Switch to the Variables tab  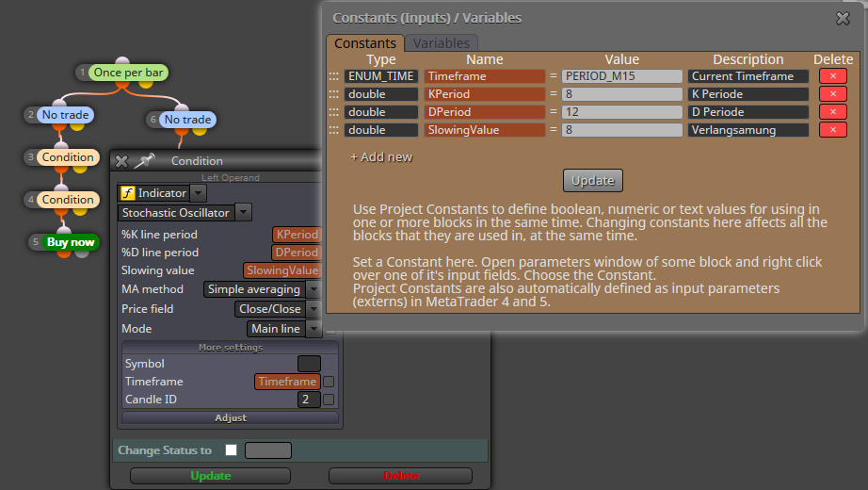click(x=442, y=43)
